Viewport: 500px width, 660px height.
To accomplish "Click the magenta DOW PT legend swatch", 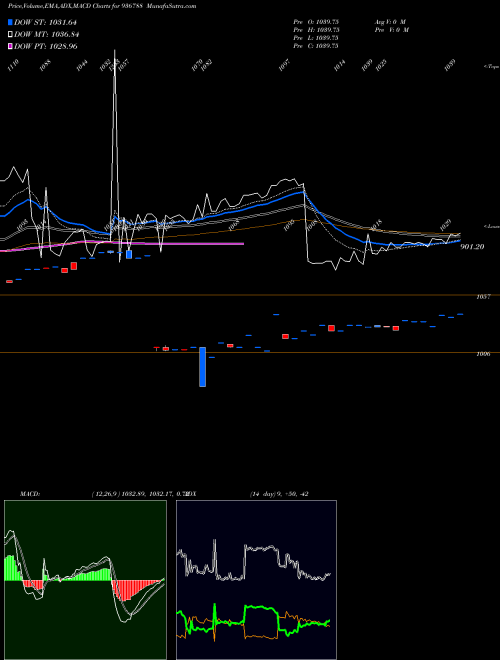I will click(x=10, y=46).
